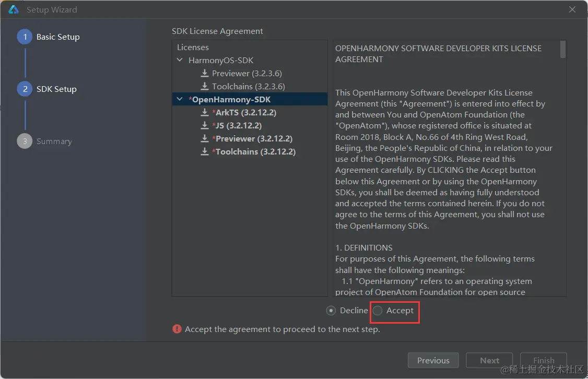Click the 'SDK License Agreement' heading

[x=217, y=31]
